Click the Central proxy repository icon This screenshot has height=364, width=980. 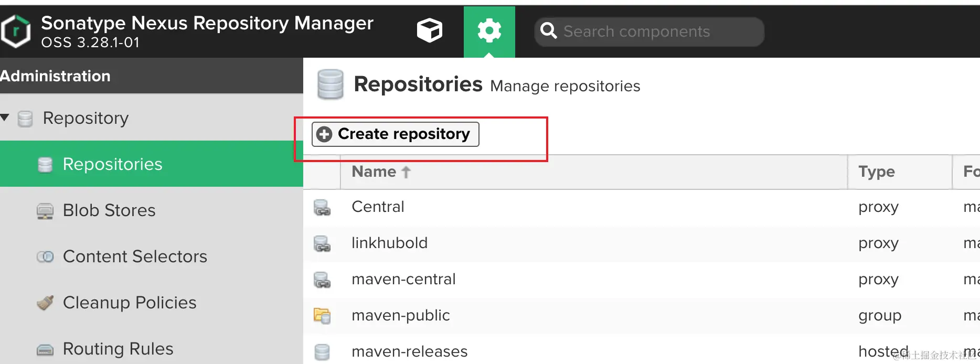coord(322,208)
